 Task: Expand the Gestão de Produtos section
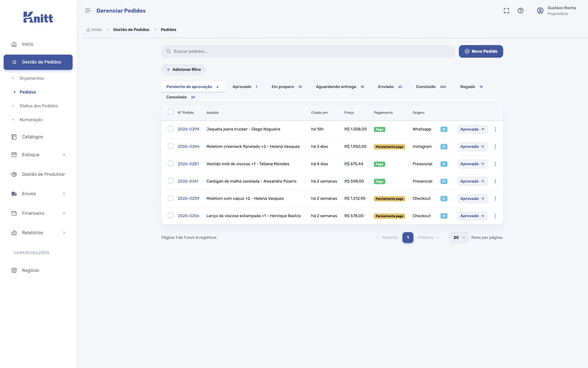tap(38, 174)
